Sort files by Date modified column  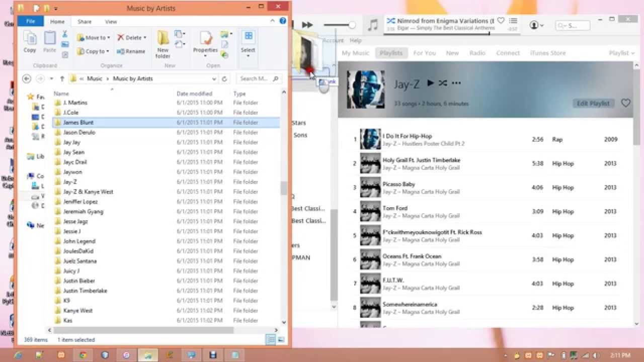pos(194,94)
